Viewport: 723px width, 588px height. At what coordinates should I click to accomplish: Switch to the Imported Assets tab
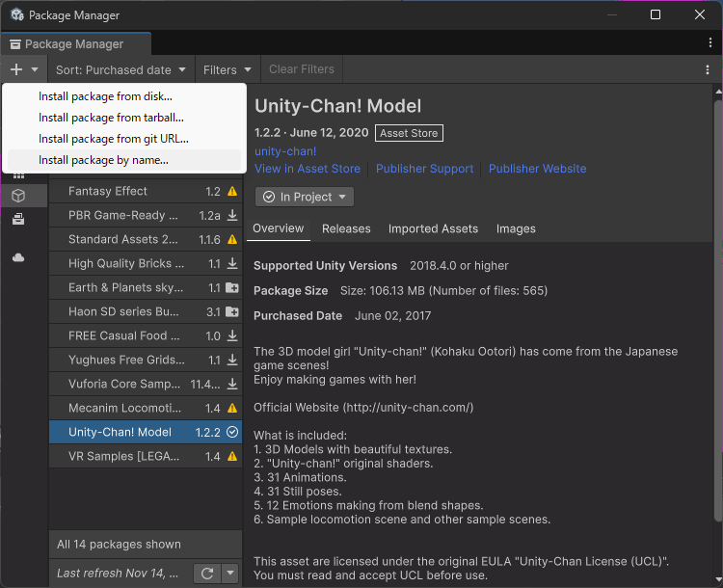click(433, 228)
